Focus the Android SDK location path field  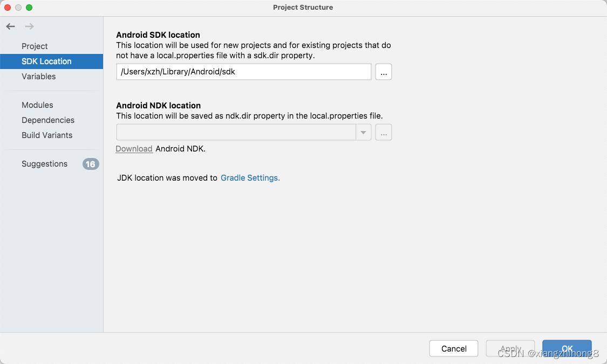tap(243, 72)
